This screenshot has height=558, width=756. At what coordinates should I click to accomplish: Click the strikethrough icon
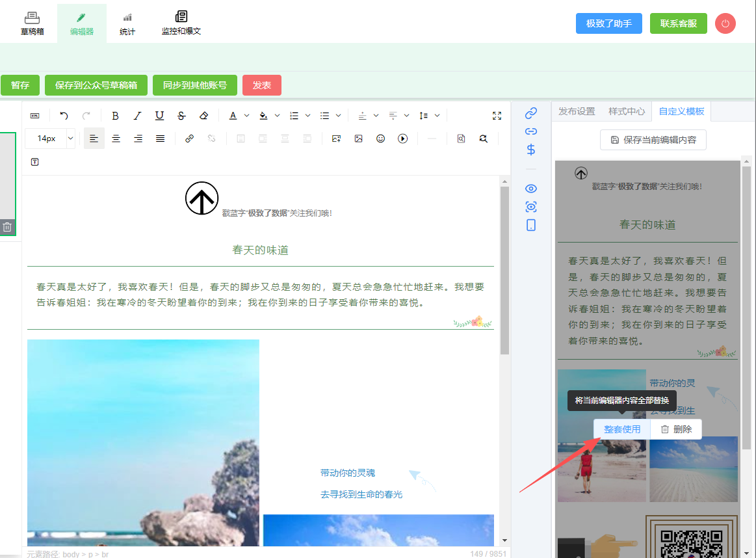point(181,116)
